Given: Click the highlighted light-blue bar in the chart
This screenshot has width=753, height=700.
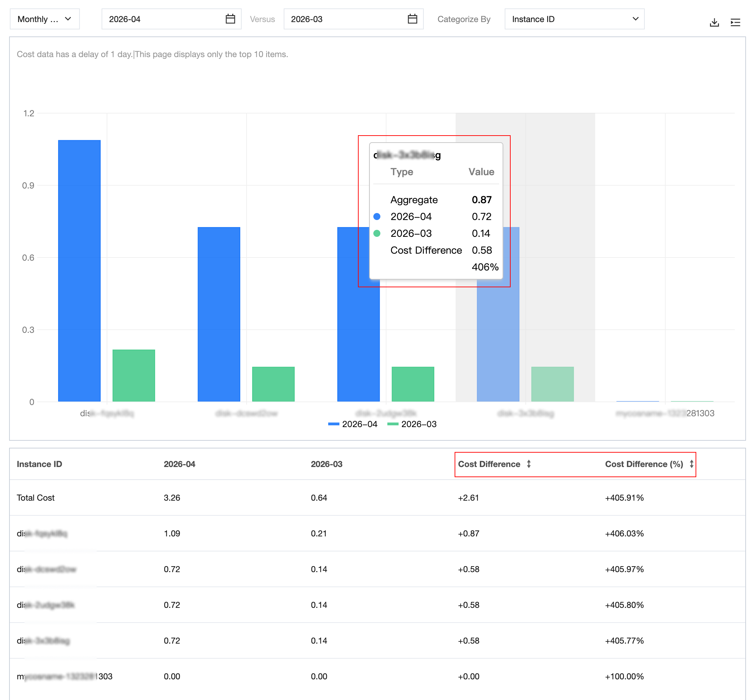Looking at the screenshot, I should coord(498,314).
